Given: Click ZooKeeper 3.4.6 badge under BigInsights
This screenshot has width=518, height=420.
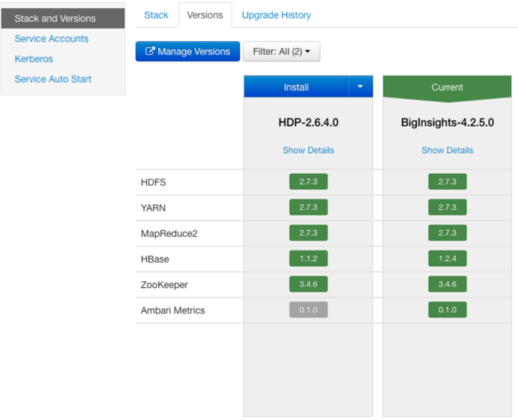Looking at the screenshot, I should pos(448,283).
